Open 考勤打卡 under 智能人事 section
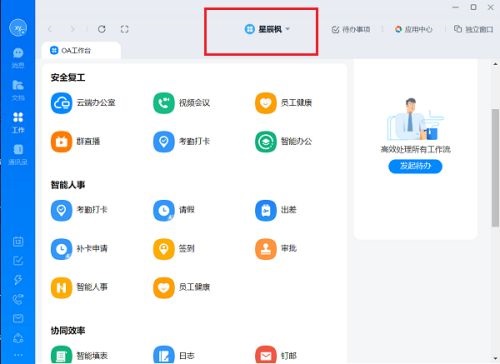The width and height of the screenshot is (500, 364). 79,210
